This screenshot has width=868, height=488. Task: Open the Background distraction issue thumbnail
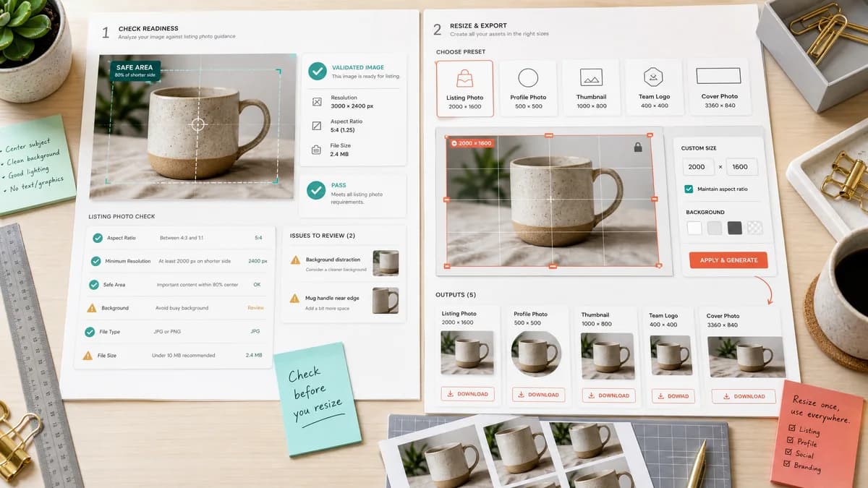(386, 263)
